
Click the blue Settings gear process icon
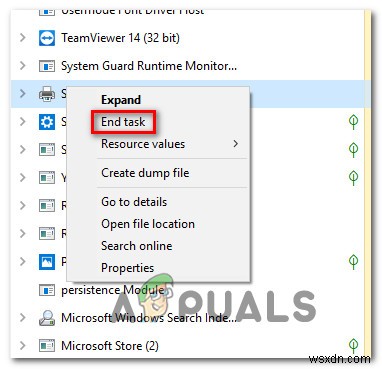pyautogui.click(x=47, y=122)
